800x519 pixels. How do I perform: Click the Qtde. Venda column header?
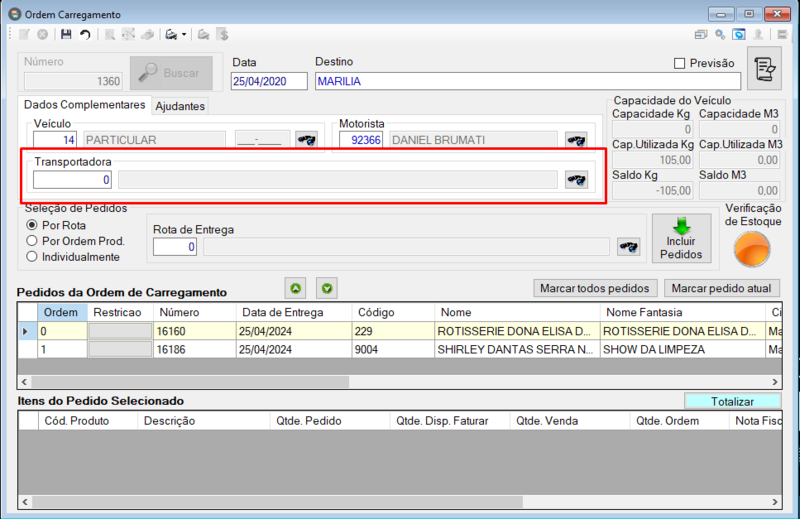(x=569, y=421)
